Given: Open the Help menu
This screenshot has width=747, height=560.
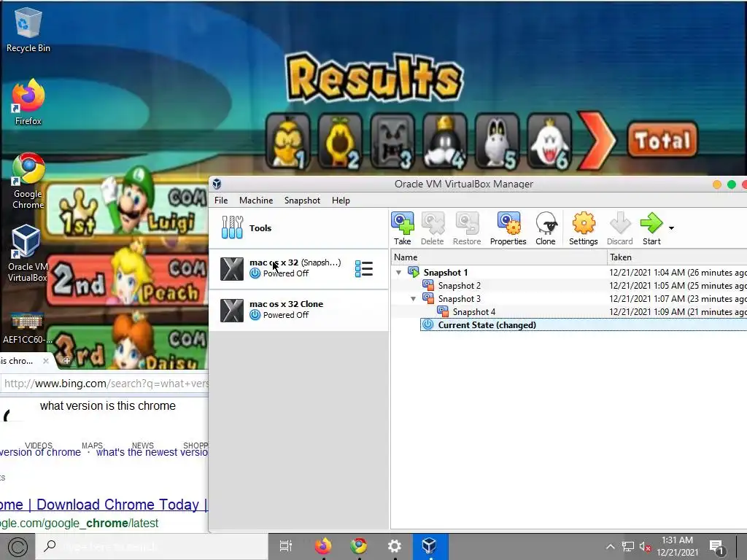Looking at the screenshot, I should (x=341, y=201).
